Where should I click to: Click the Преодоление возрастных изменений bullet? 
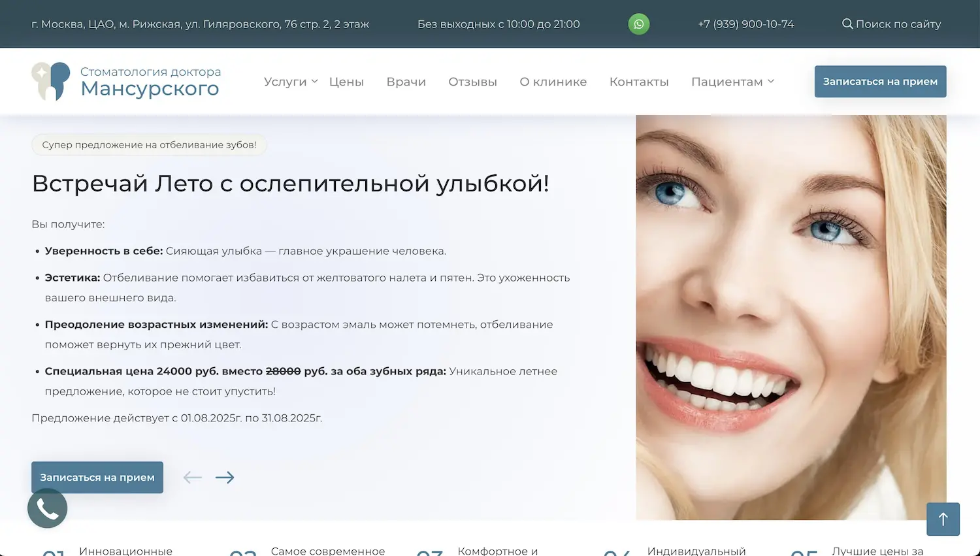point(157,325)
